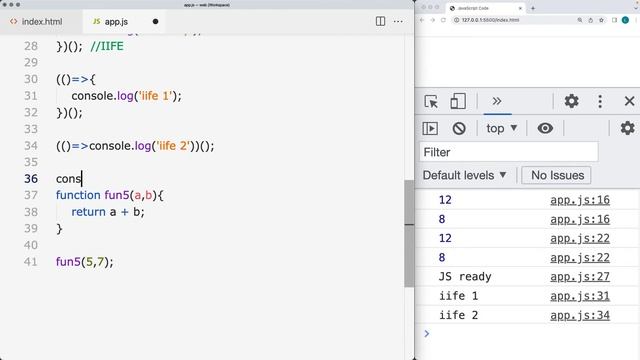Viewport: 640px width, 360px height.
Task: Expand the Default levels dropdown
Action: point(464,175)
